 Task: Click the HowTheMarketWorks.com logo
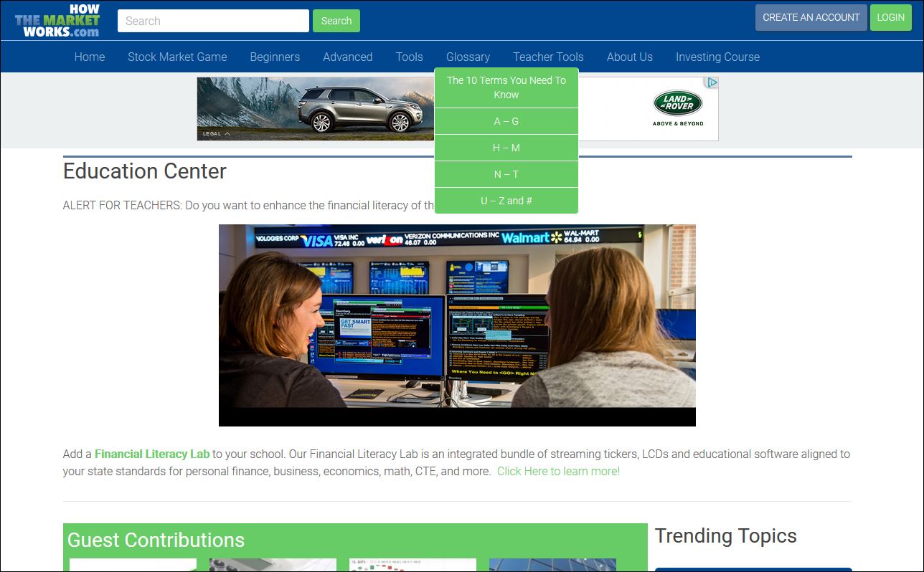click(57, 20)
